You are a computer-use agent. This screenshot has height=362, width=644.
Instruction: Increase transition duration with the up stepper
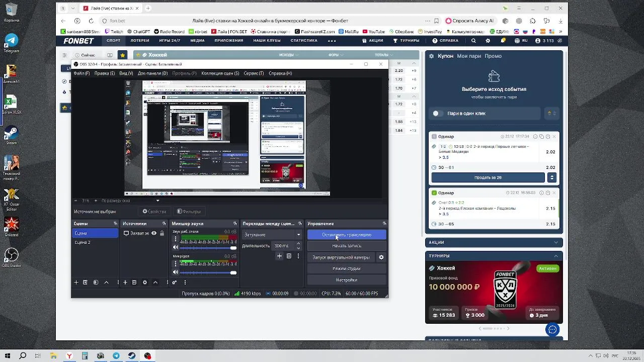pyautogui.click(x=298, y=244)
